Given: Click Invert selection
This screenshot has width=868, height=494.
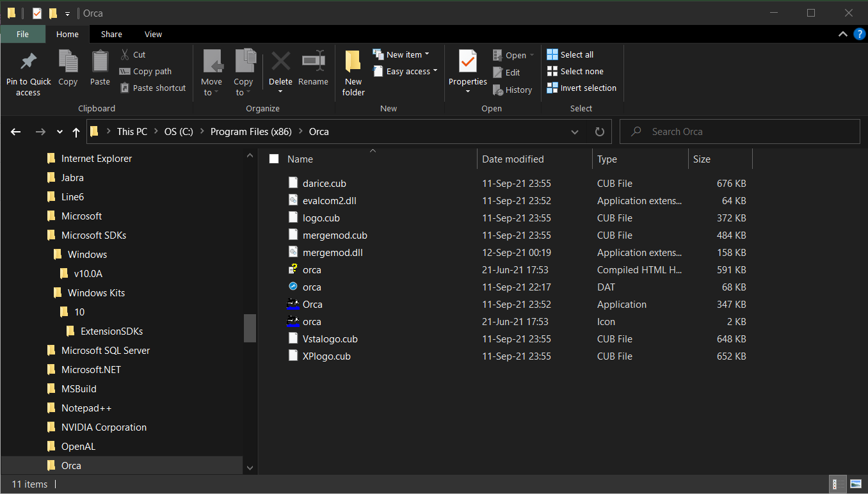Looking at the screenshot, I should point(582,88).
